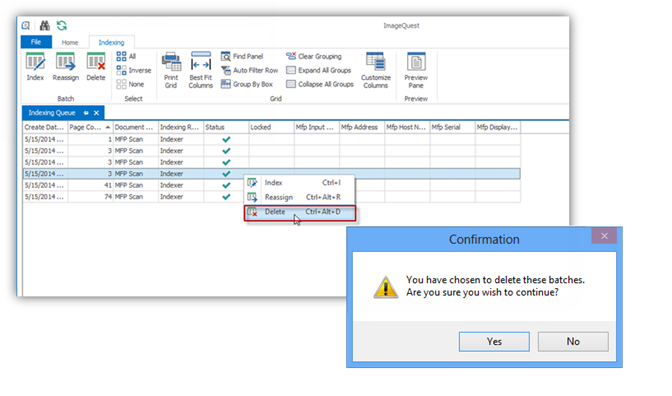Viewport: 672px width, 396px height.
Task: Close the Confirmation dialog
Action: point(604,236)
